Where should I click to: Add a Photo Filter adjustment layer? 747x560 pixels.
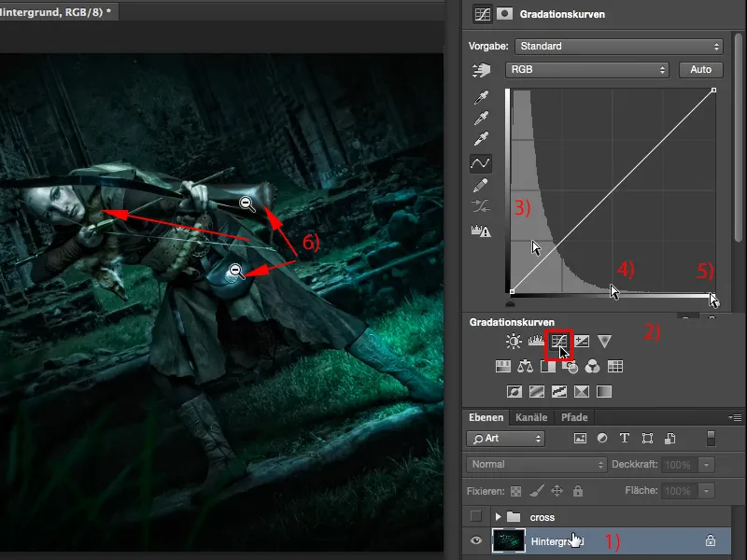click(x=571, y=367)
